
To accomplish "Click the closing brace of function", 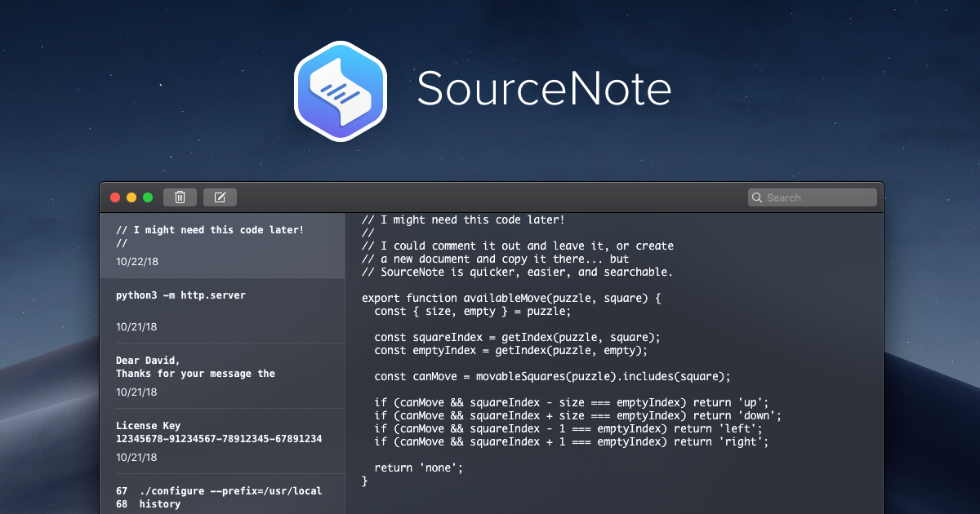I will pos(365,481).
